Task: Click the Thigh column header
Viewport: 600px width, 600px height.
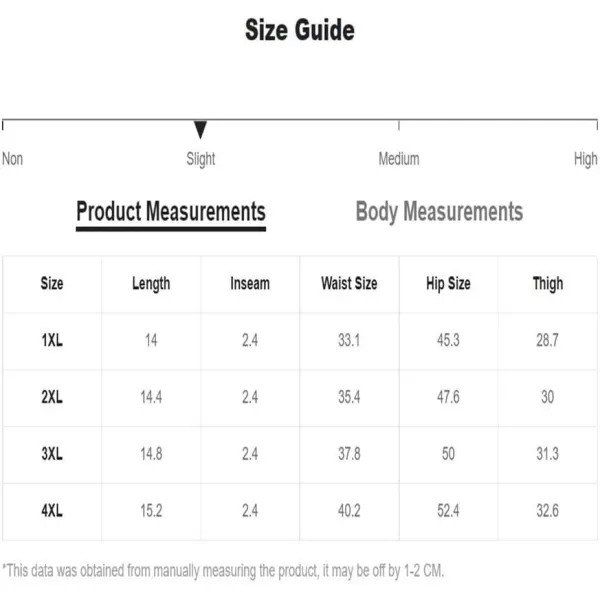Action: click(548, 284)
